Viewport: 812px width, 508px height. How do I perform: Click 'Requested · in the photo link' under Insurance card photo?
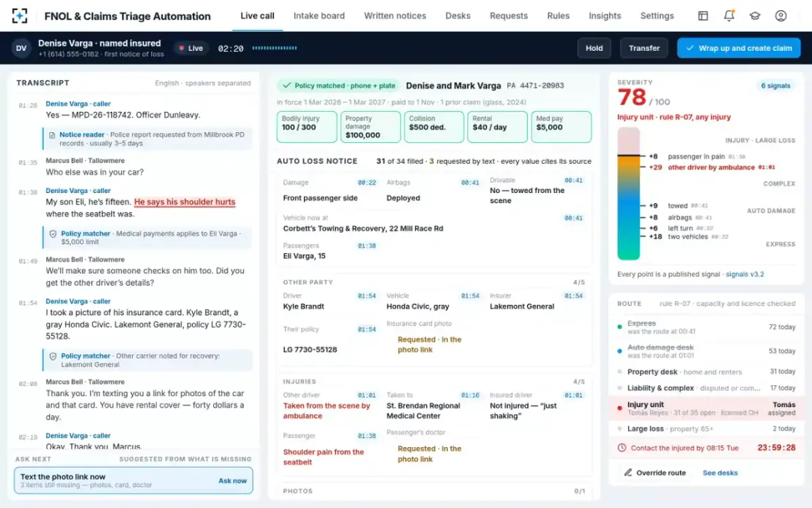(x=430, y=345)
